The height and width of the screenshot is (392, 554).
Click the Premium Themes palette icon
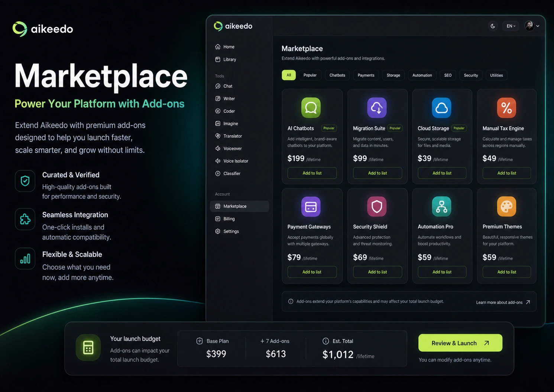[506, 207]
